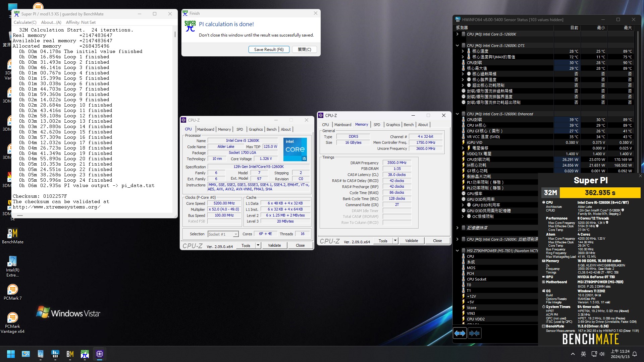The height and width of the screenshot is (362, 644).
Task: Expand the first CPU [#0] Intel Core i5-12600K node
Action: [457, 34]
